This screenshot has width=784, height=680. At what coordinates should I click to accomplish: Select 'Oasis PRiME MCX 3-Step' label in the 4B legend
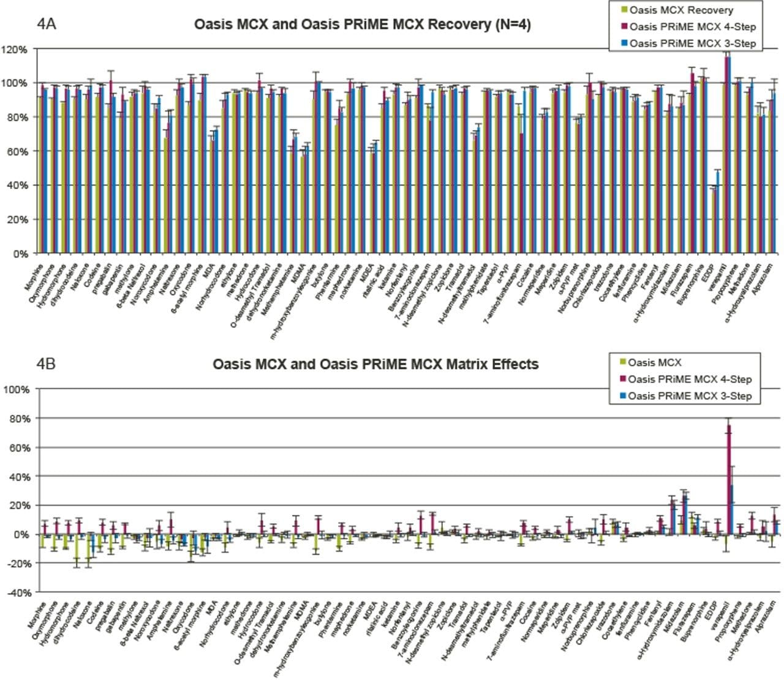coord(690,396)
